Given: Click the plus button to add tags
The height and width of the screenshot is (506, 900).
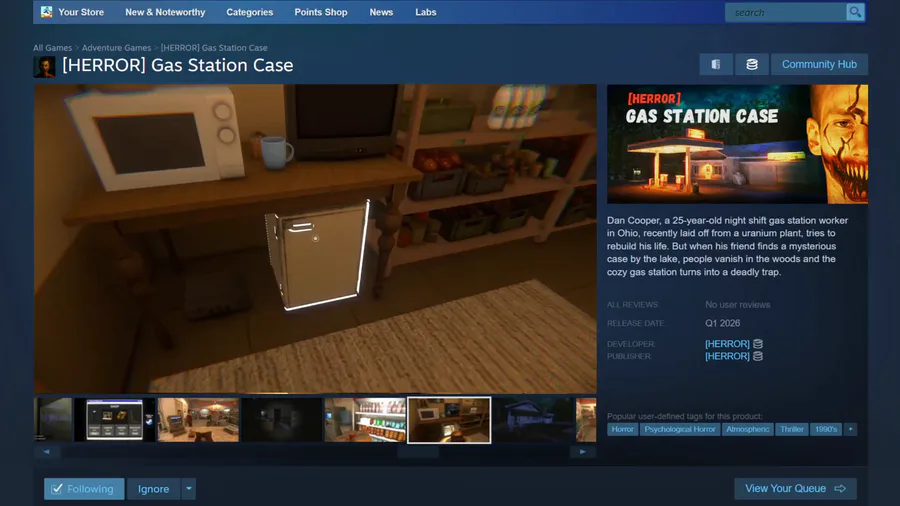Looking at the screenshot, I should 850,429.
